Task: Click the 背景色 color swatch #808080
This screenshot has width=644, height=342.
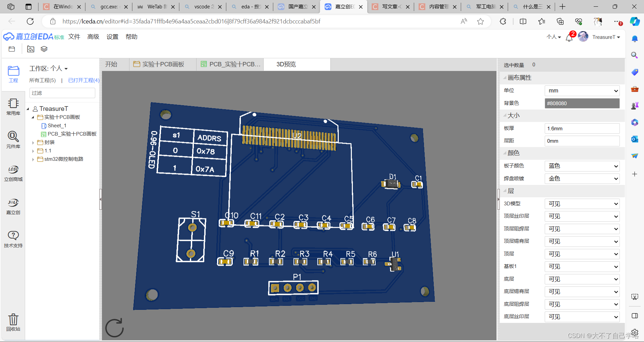Action: coord(582,103)
